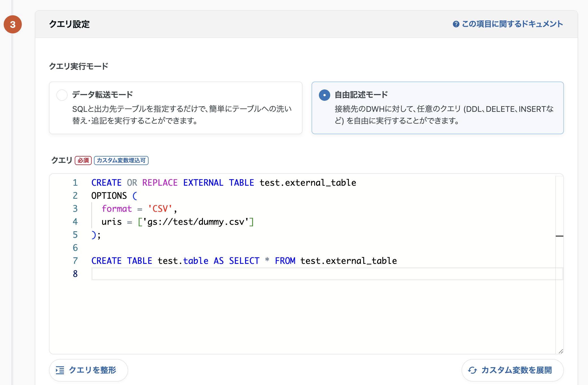Viewport: 588px width, 385px height.
Task: Select 自由記述モード radio button
Action: [x=324, y=95]
